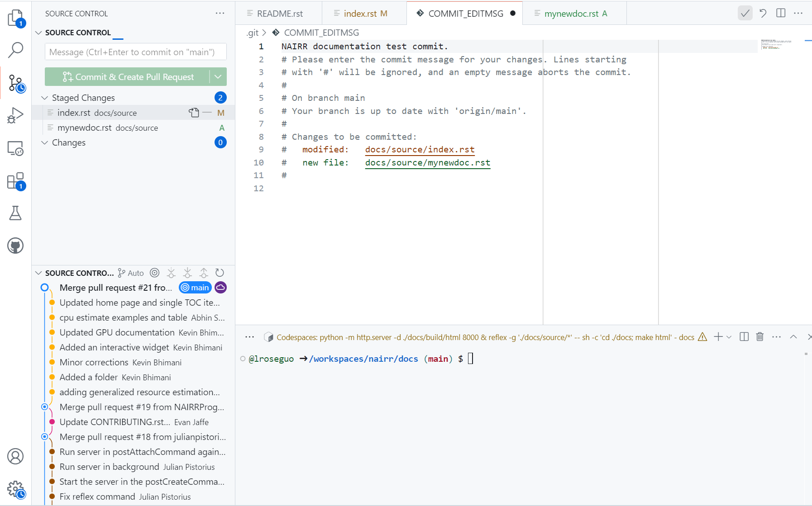Select the Codespaces terminal task label
The image size is (812, 506).
click(485, 337)
